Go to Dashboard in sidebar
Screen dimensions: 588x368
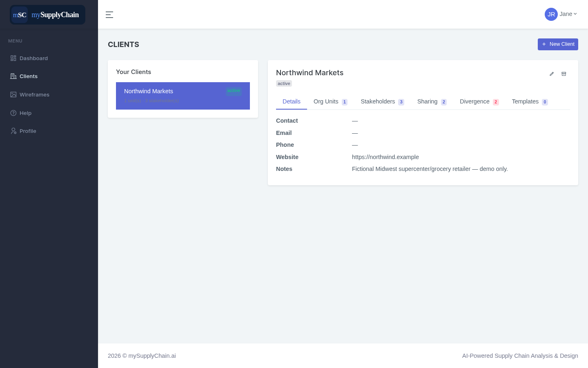(x=33, y=58)
